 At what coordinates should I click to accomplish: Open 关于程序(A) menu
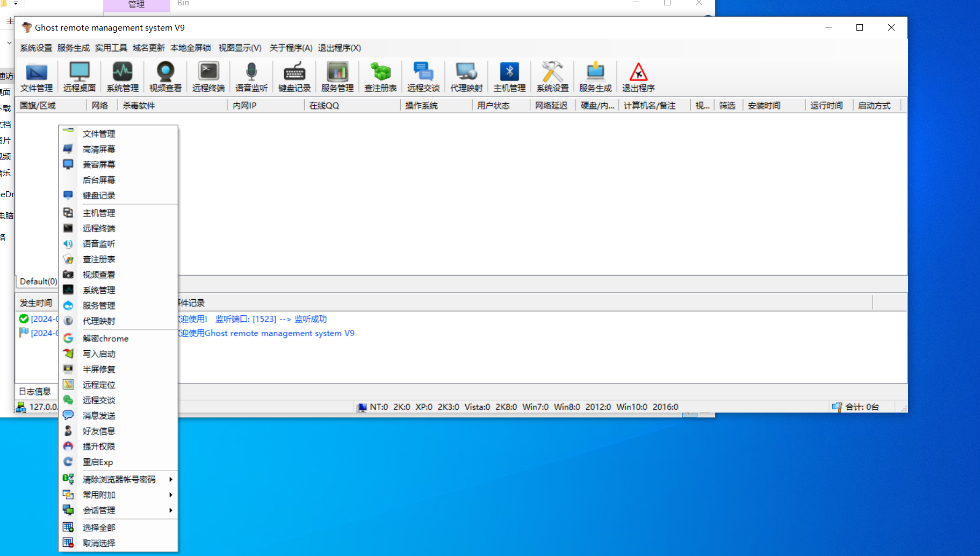pos(291,48)
